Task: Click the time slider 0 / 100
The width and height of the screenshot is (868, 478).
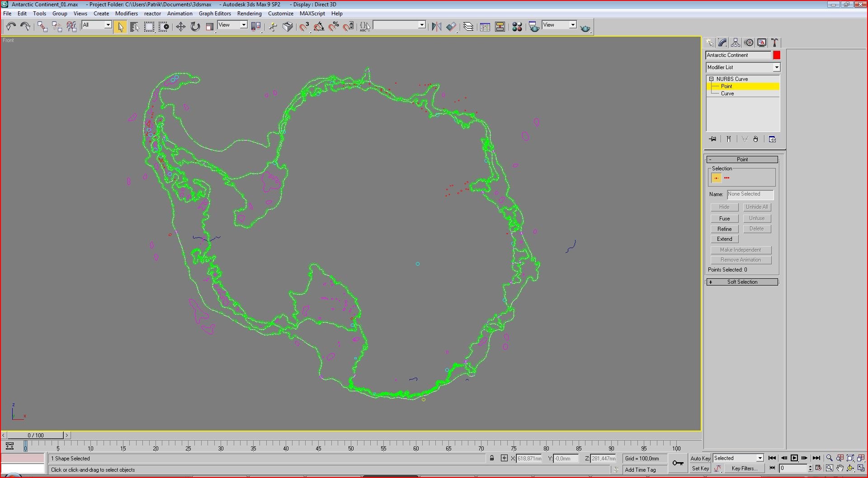Action: [35, 435]
